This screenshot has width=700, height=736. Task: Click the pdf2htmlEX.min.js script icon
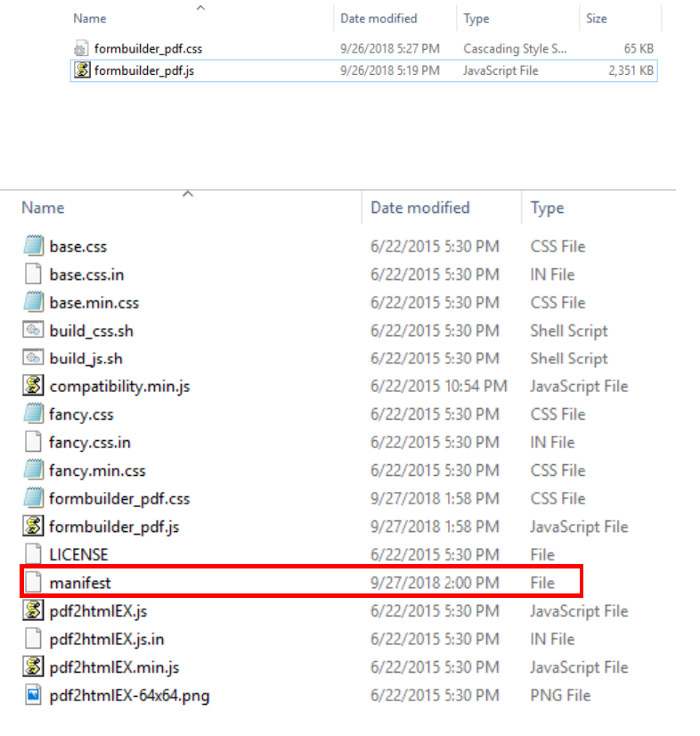click(x=33, y=667)
